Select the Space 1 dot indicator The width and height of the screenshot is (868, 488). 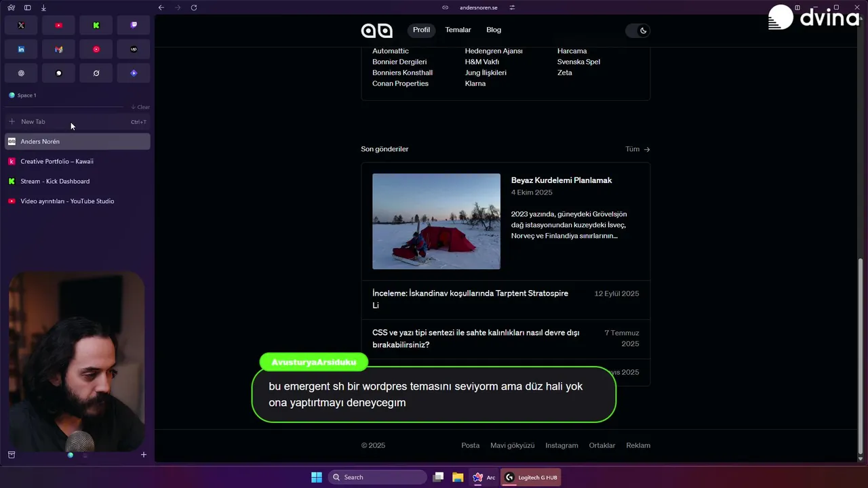(70, 455)
